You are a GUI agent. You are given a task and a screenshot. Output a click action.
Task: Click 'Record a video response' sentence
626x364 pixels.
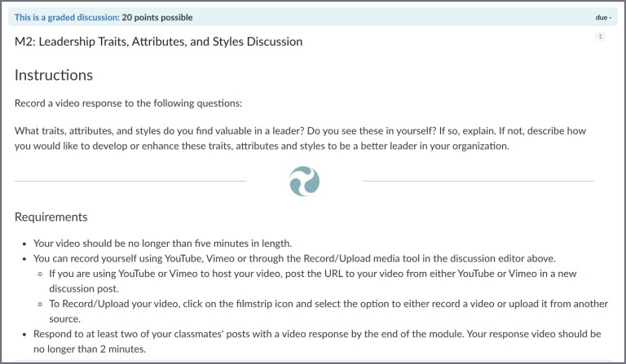129,103
